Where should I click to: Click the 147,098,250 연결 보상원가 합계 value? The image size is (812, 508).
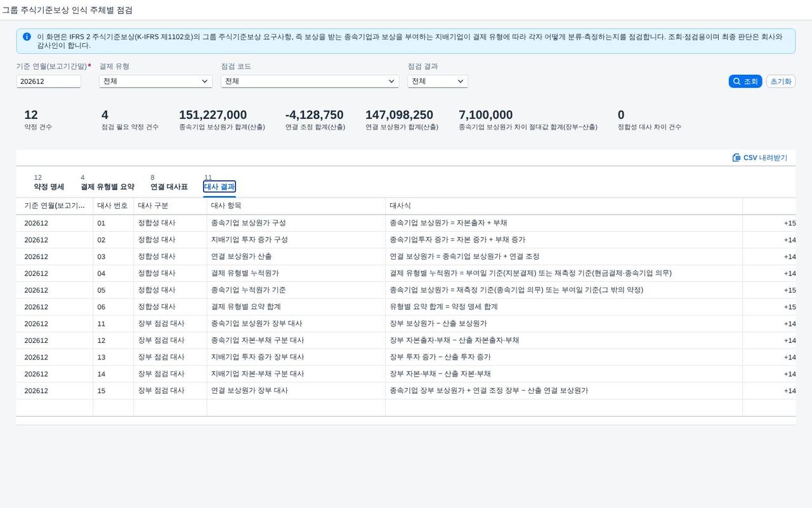[400, 115]
